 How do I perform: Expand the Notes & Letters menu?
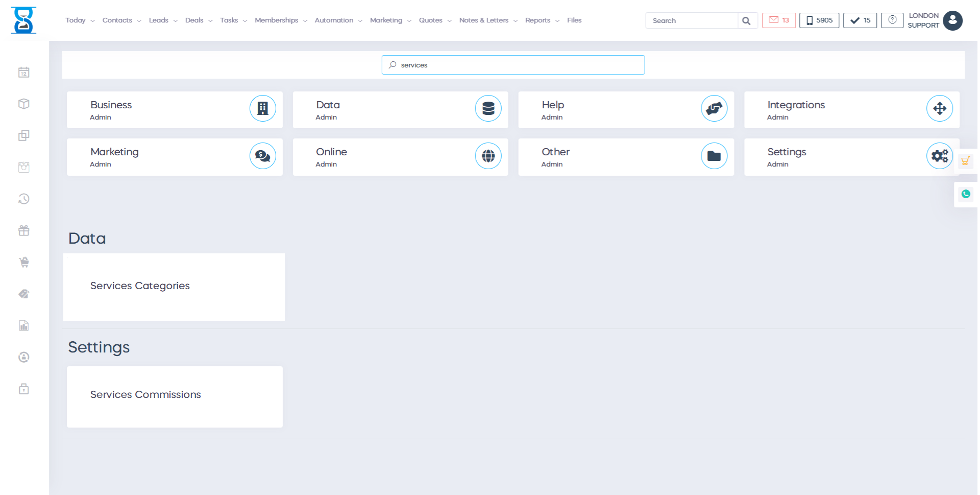point(484,20)
